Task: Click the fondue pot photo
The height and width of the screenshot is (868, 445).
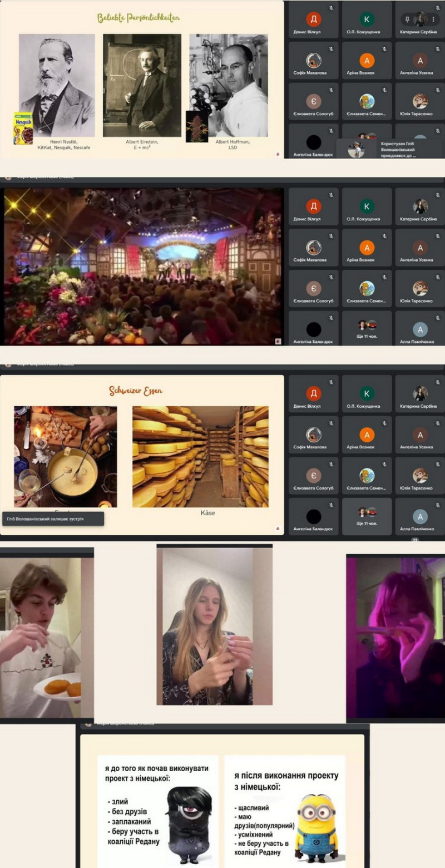Action: pyautogui.click(x=65, y=456)
